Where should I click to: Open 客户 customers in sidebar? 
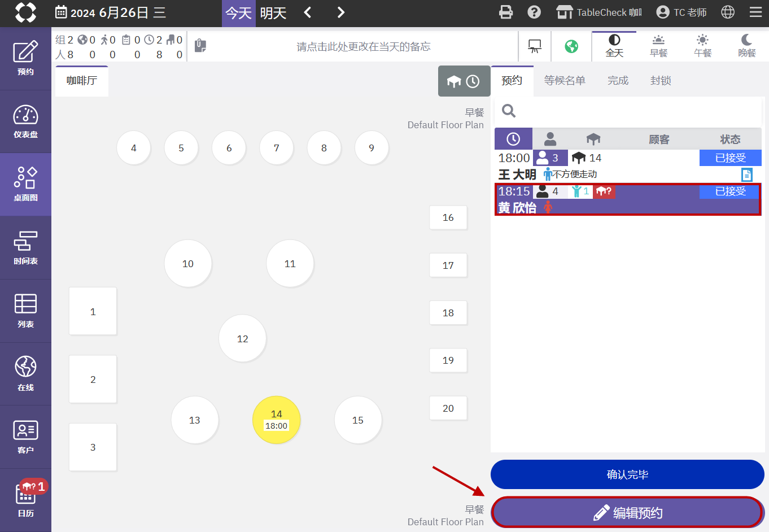(25, 437)
